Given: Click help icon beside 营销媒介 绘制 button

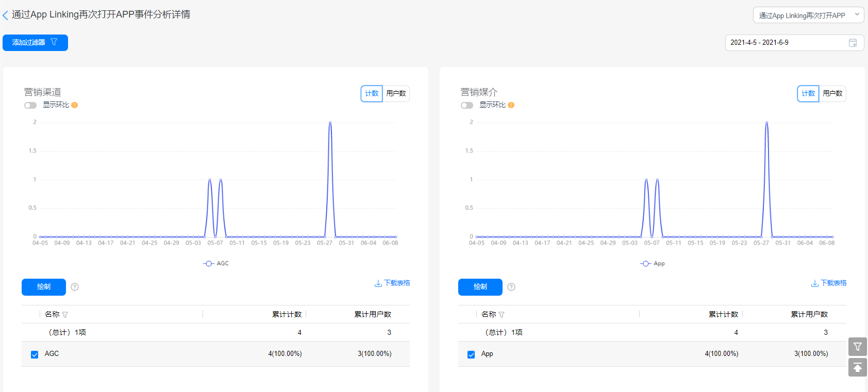Looking at the screenshot, I should (x=511, y=287).
